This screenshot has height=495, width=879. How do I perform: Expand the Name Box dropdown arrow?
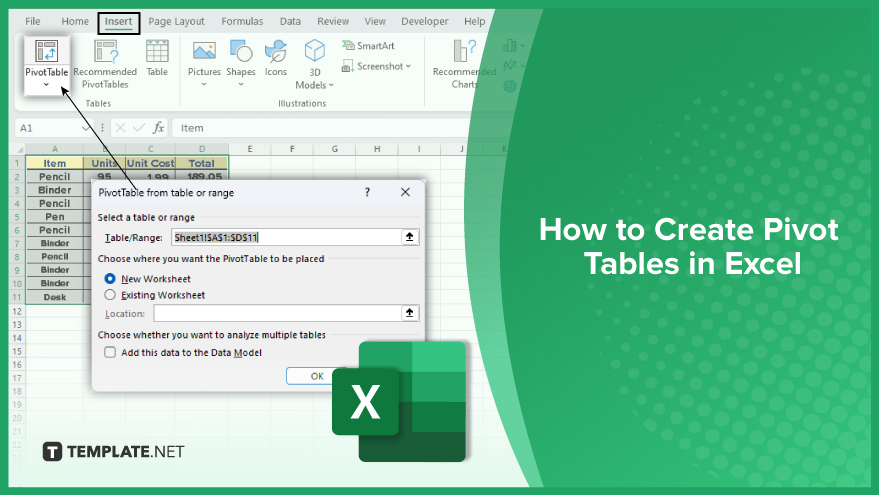pos(85,128)
